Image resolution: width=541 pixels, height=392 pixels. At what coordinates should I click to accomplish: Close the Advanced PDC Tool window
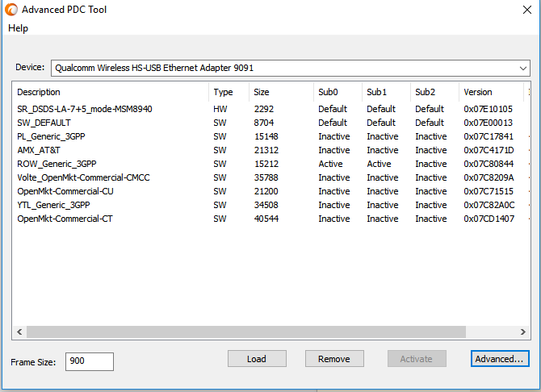coord(526,10)
